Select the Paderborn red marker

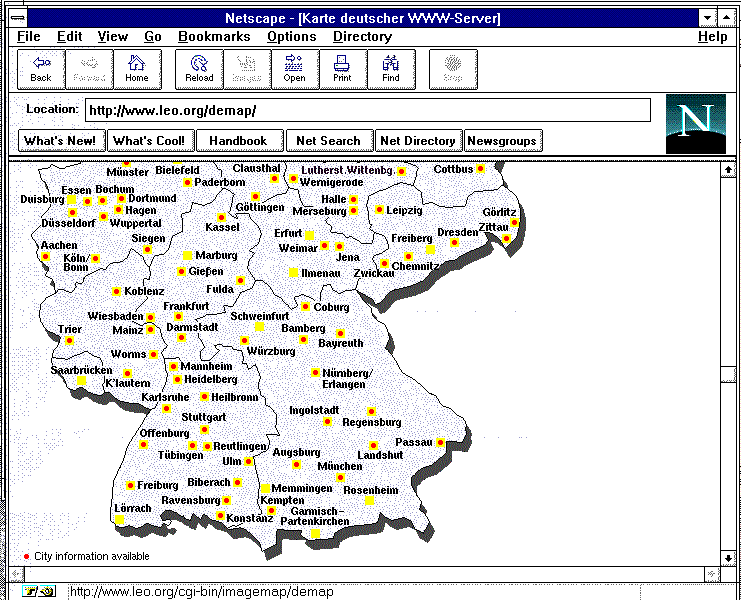(188, 182)
